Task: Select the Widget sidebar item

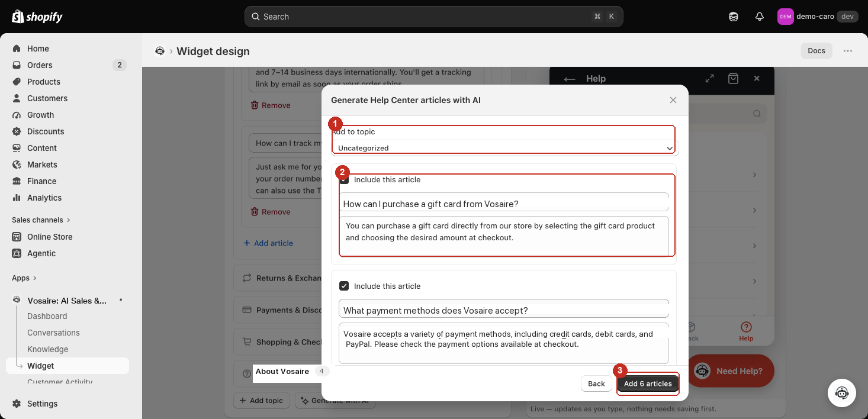Action: [x=67, y=366]
